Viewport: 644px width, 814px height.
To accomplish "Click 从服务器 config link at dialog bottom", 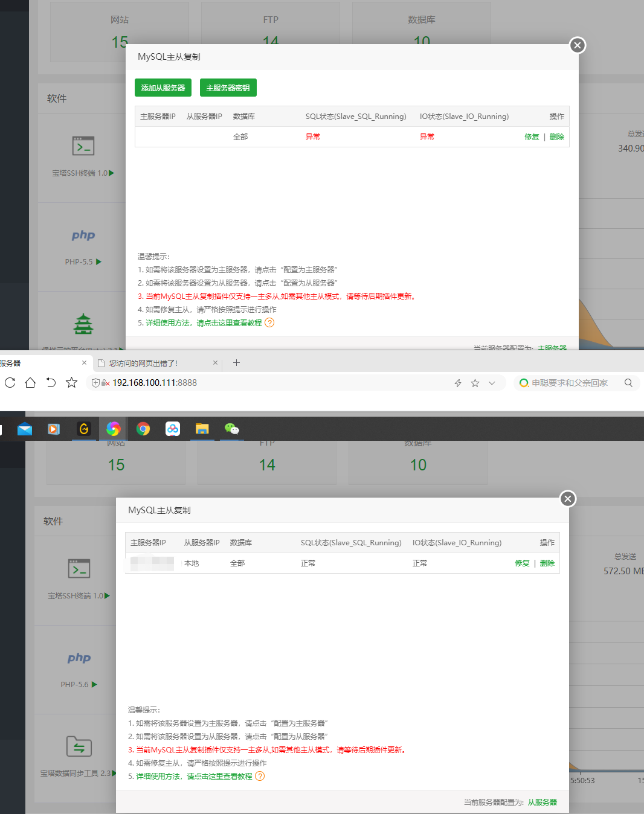I will 543,803.
